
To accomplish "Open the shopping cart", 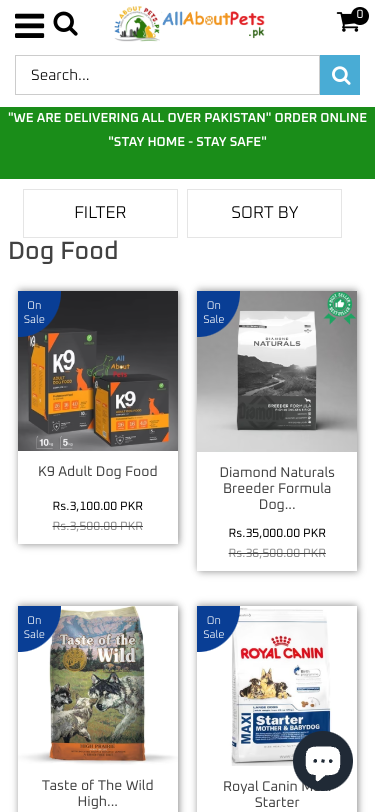I will tap(352, 21).
